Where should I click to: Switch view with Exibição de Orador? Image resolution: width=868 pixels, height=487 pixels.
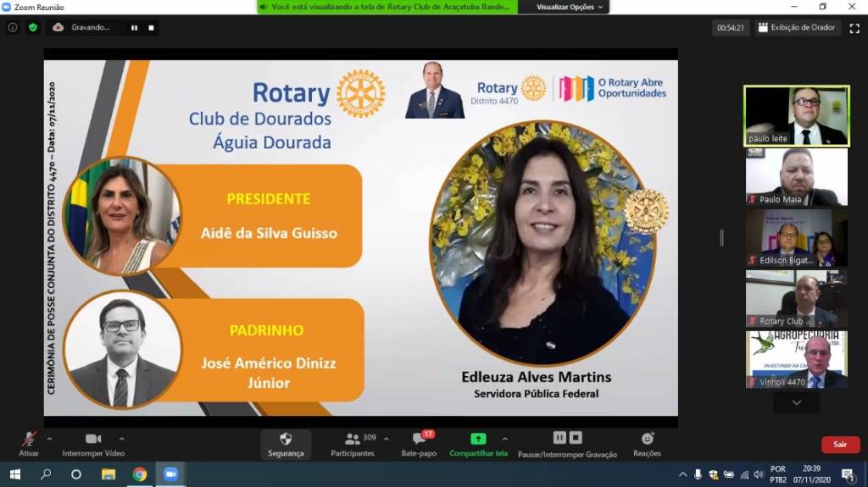click(x=797, y=28)
